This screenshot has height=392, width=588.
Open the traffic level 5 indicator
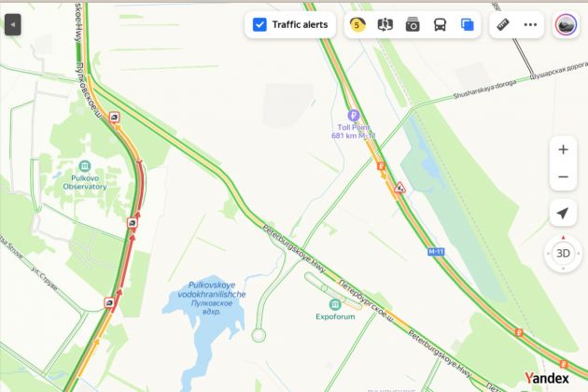(357, 25)
